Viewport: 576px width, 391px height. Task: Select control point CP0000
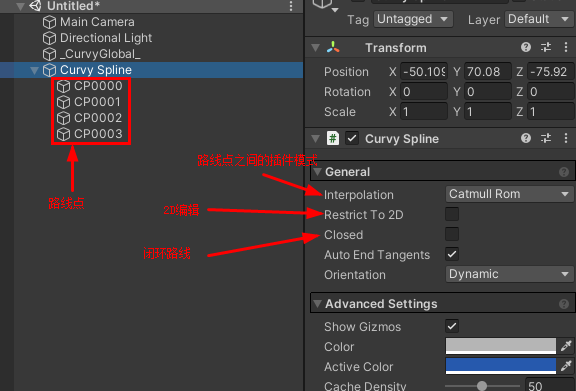click(98, 86)
